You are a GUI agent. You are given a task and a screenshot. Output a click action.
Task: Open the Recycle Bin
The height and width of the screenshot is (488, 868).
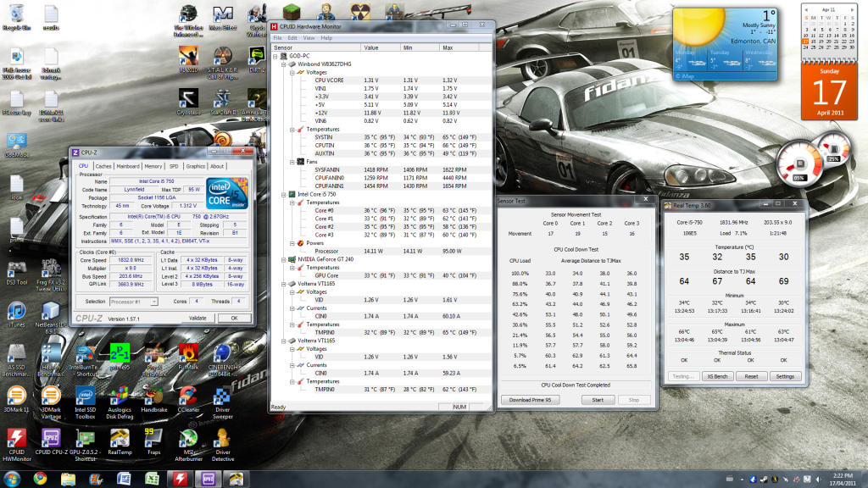click(17, 17)
